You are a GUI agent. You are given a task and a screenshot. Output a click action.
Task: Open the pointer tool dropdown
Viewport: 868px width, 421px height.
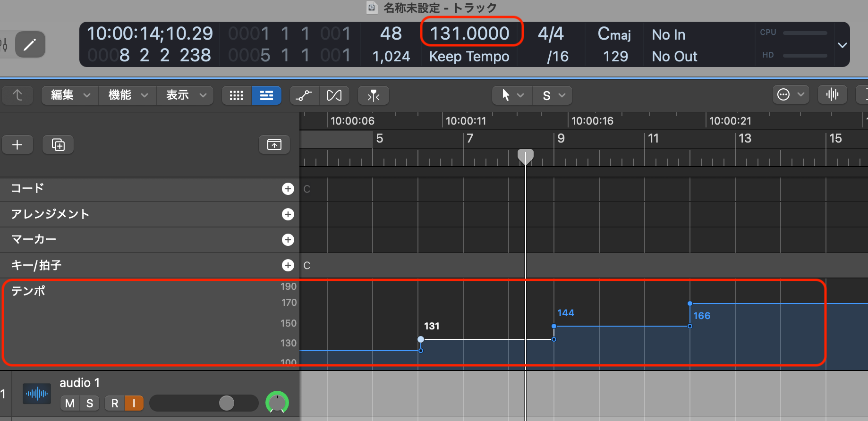tap(512, 95)
